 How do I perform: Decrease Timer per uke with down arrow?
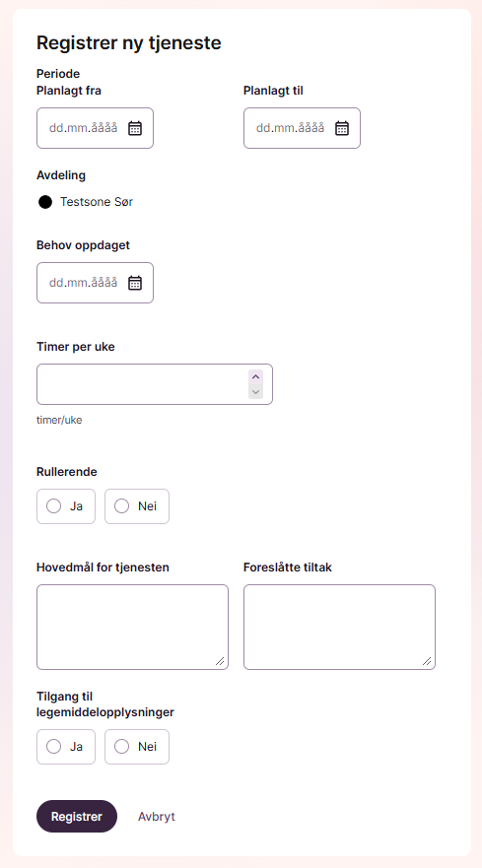[x=255, y=391]
